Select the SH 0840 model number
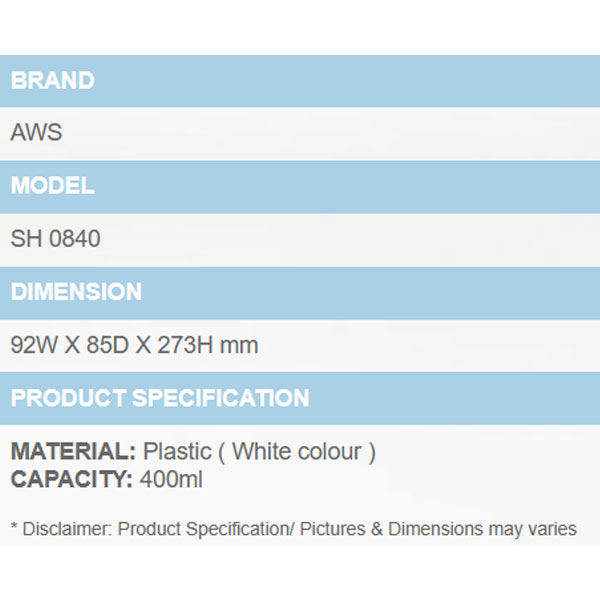 pos(56,239)
